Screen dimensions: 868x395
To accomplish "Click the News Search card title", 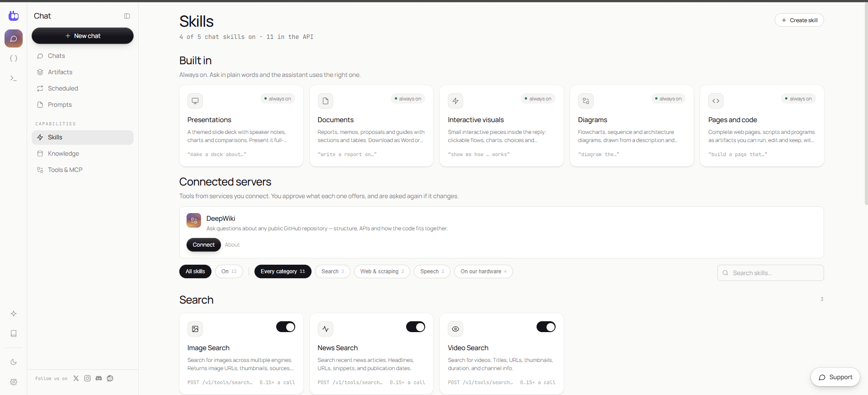I will pyautogui.click(x=338, y=348).
